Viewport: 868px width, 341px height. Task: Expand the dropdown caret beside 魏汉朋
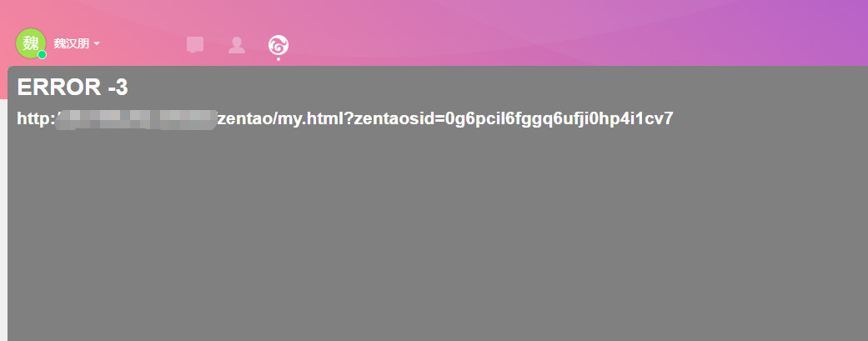click(97, 43)
